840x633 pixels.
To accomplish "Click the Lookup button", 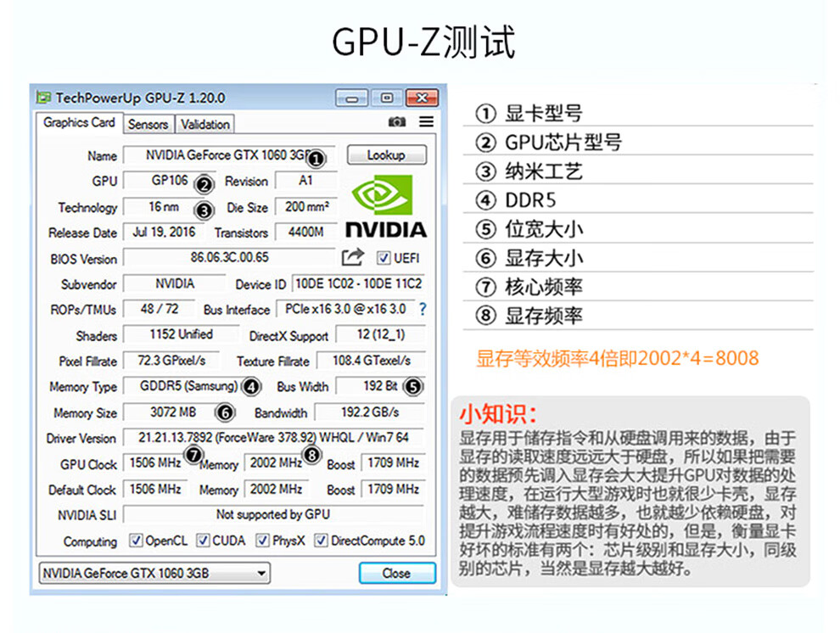I will coord(386,155).
